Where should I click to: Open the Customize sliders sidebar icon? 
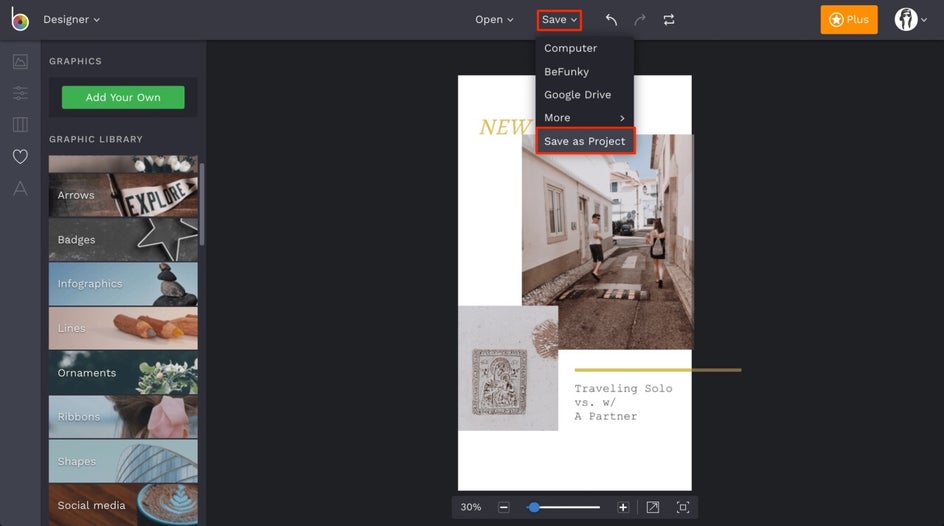click(x=20, y=93)
